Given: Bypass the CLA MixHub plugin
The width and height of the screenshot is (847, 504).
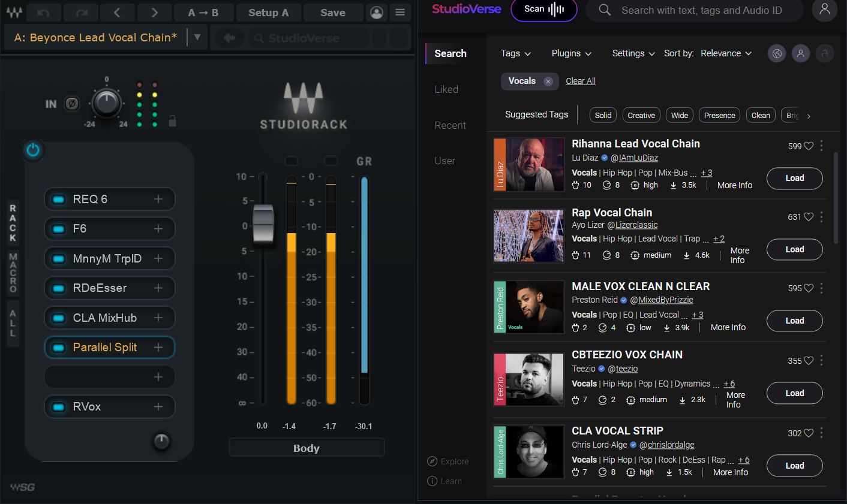Looking at the screenshot, I should pyautogui.click(x=59, y=318).
